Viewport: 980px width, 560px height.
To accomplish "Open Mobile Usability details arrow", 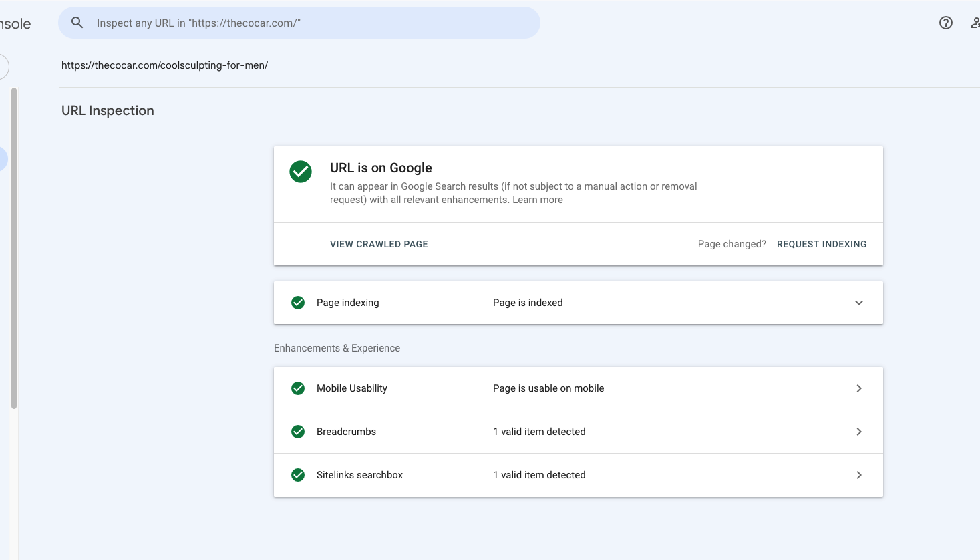I will (859, 388).
